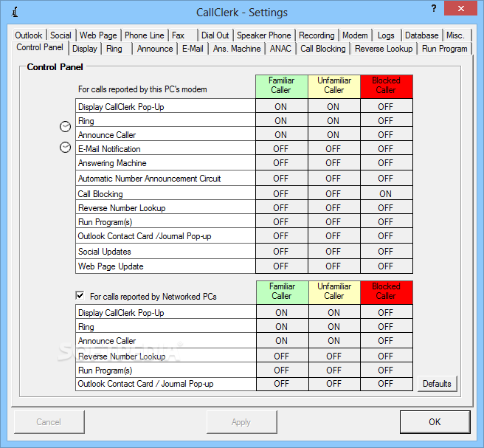Toggle modem Announce Caller for Blocked Caller
Image resolution: width=484 pixels, height=448 pixels.
tap(387, 134)
